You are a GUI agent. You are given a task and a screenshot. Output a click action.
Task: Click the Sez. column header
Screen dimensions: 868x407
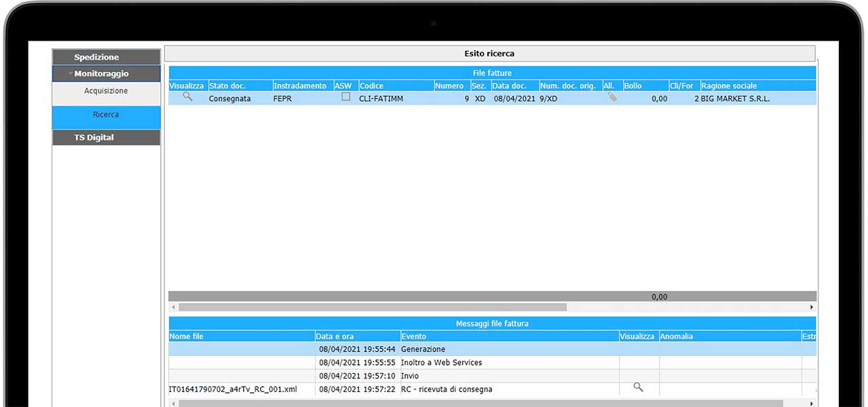[x=480, y=85]
